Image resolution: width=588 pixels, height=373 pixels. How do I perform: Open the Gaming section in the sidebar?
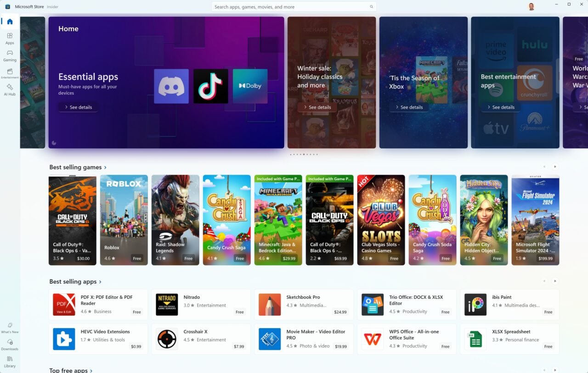click(9, 56)
